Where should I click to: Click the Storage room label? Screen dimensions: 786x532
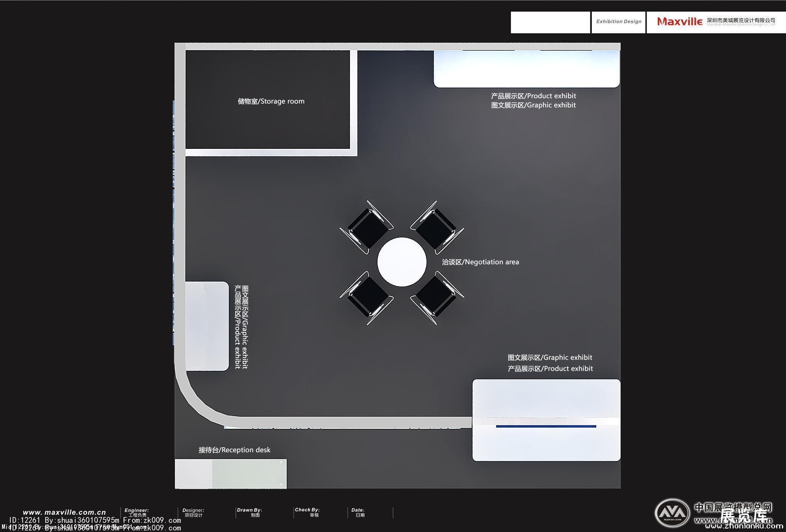(271, 101)
